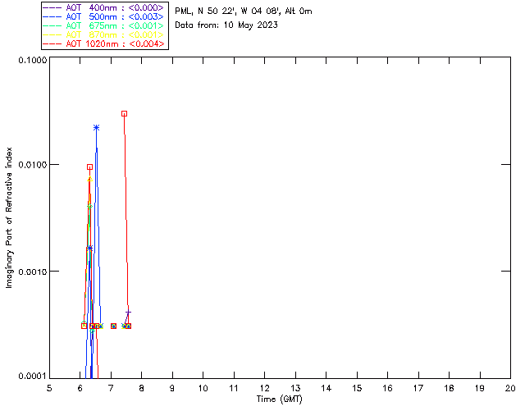Screen dimensions: 525x420
Task: Click the x-axis tick label 17
Action: [418, 388]
